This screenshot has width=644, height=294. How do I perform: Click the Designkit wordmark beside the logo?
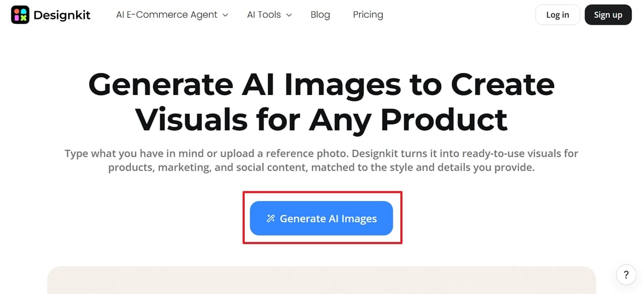62,15
